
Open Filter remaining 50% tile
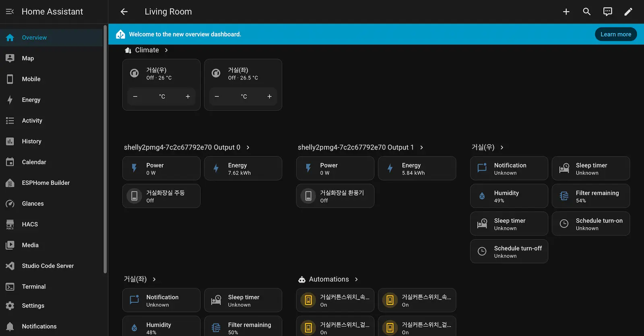point(243,326)
